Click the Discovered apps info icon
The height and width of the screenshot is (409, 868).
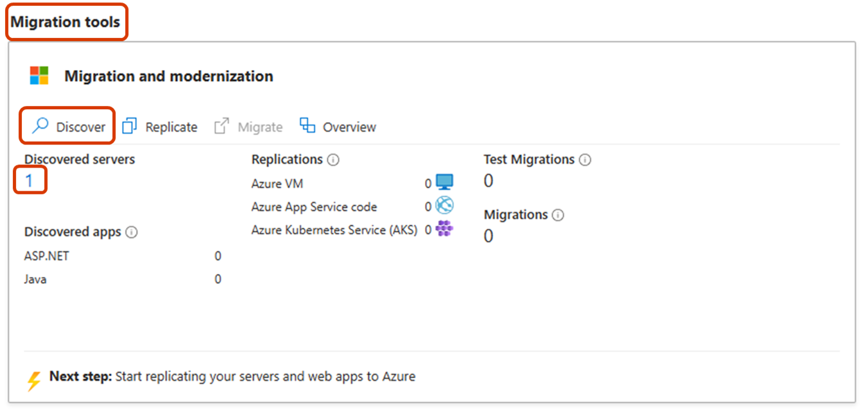click(132, 232)
